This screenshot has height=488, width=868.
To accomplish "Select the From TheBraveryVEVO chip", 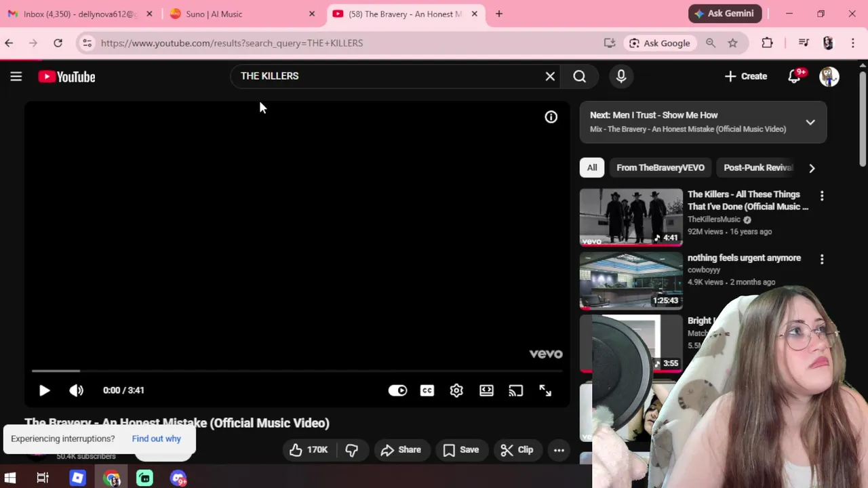I will point(660,167).
